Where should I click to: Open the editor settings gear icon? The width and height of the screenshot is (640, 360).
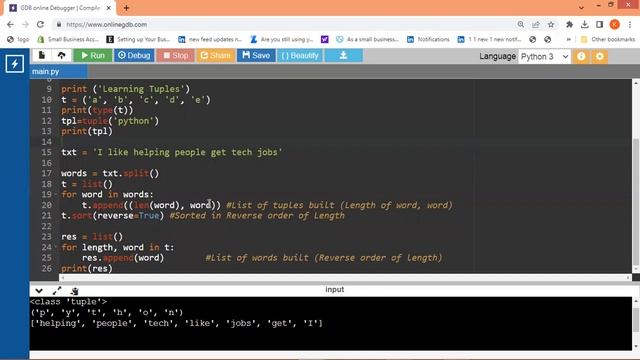pos(600,56)
